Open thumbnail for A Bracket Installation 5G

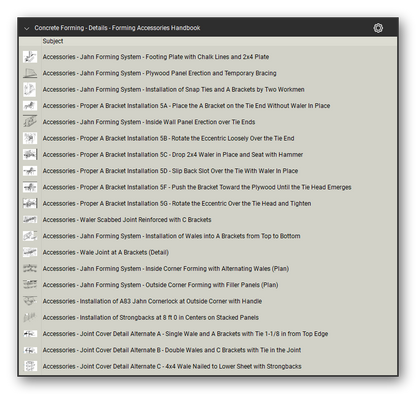click(30, 203)
